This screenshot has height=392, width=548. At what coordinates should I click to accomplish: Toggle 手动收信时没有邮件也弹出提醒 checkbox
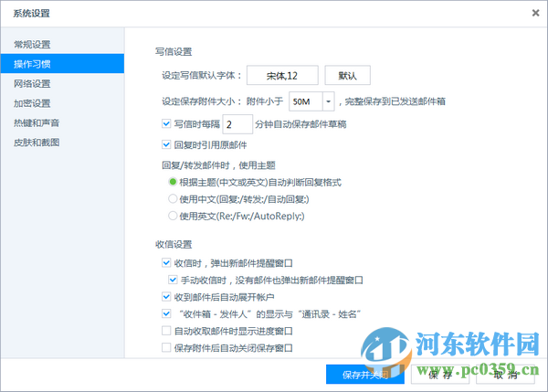[173, 280]
